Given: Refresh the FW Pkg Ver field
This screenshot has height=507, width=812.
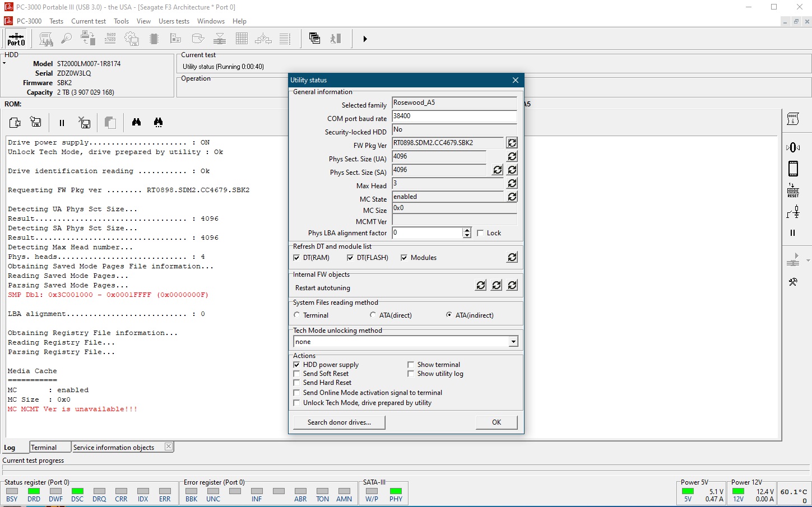Looking at the screenshot, I should [512, 143].
